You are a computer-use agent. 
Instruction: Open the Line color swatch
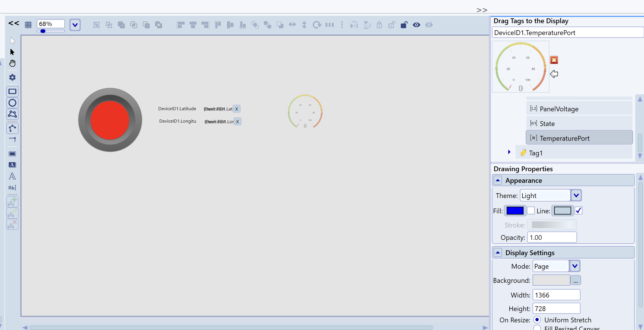pyautogui.click(x=562, y=211)
